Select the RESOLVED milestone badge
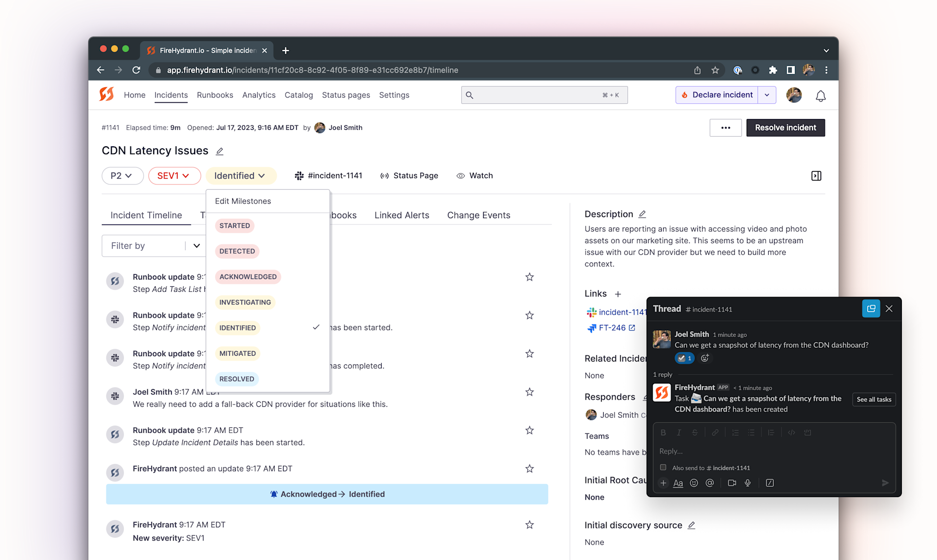 pos(237,379)
